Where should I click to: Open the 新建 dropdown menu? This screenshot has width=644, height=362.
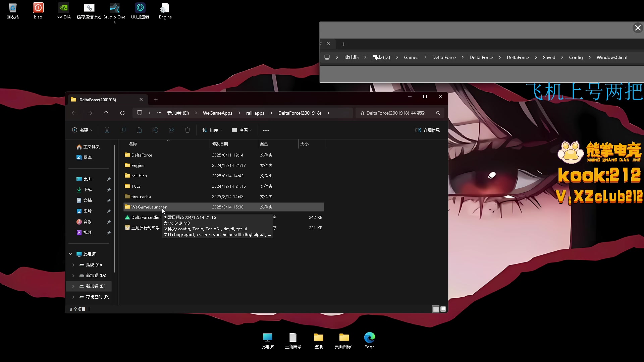[x=82, y=130]
